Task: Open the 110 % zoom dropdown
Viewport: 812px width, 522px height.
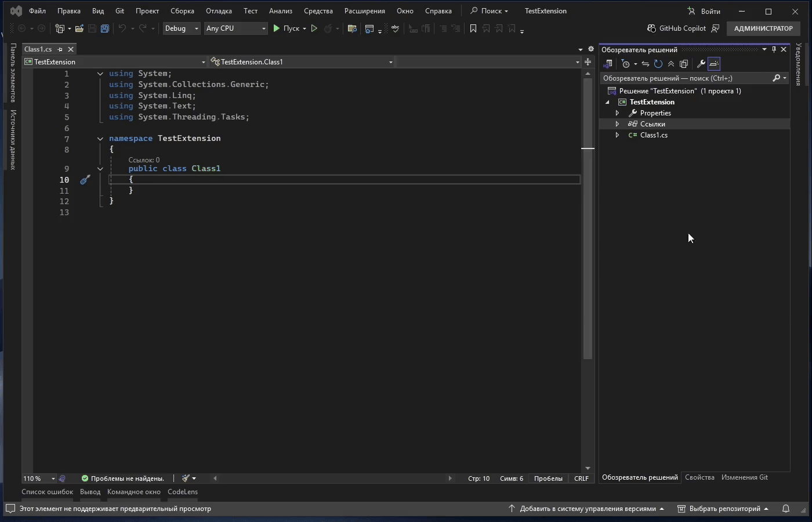Action: (x=39, y=478)
